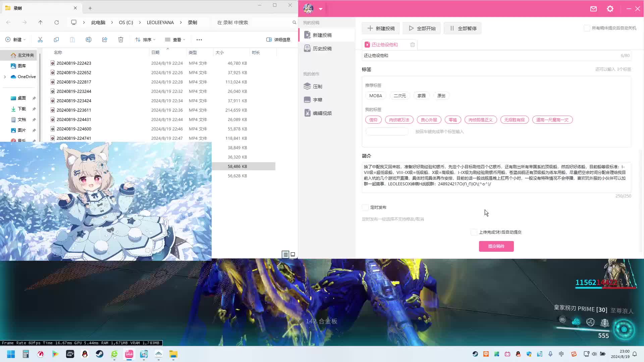Enable the 定时发布 checkbox
Viewport: 644px width, 362px height.
click(x=365, y=207)
